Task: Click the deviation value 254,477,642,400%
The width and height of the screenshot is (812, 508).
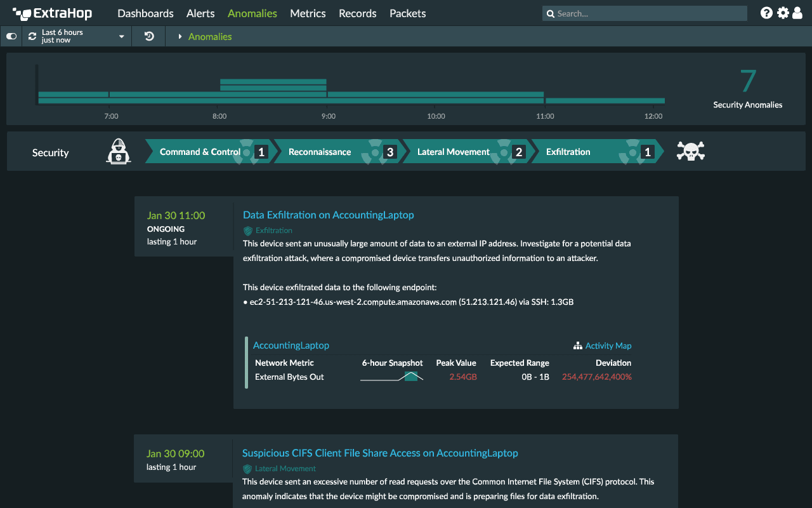Action: click(x=597, y=377)
